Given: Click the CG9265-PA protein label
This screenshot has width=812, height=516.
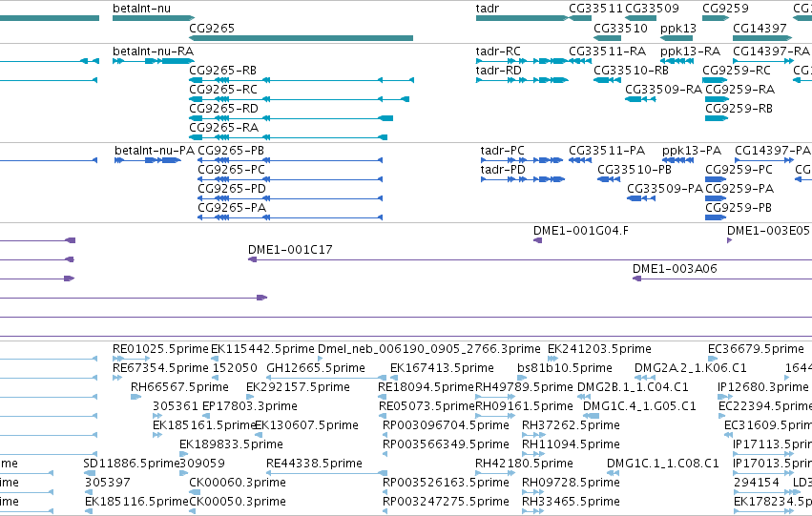Looking at the screenshot, I should tap(232, 208).
